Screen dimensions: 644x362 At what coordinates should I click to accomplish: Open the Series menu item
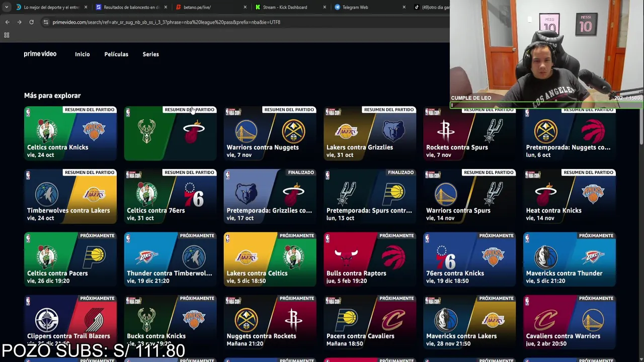click(150, 54)
